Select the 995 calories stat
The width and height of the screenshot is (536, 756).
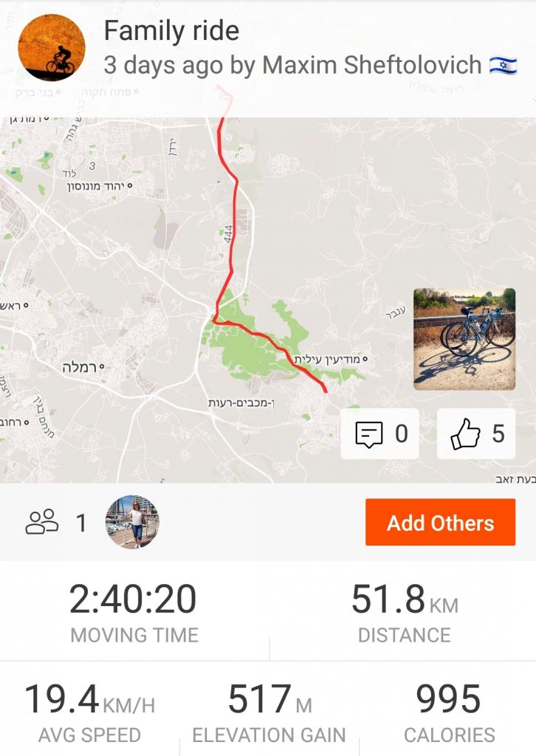[449, 712]
